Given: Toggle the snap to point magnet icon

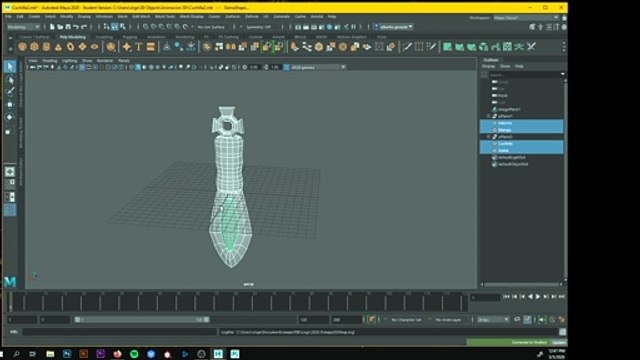Looking at the screenshot, I should (161, 27).
